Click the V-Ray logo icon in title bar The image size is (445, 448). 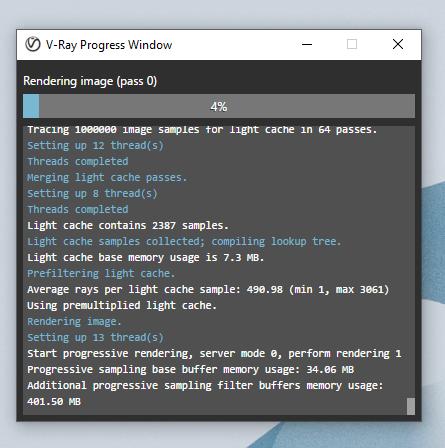click(33, 44)
